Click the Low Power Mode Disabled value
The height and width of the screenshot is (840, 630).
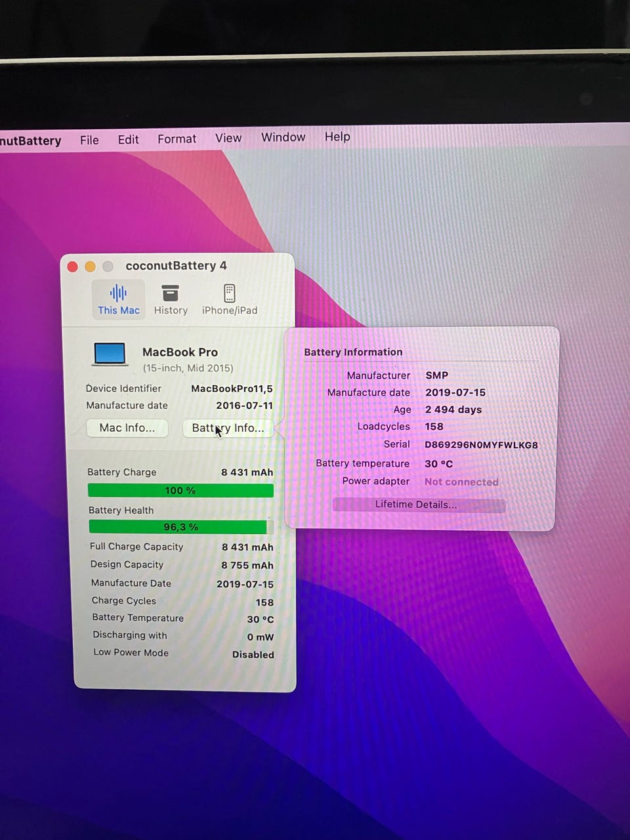tap(253, 655)
